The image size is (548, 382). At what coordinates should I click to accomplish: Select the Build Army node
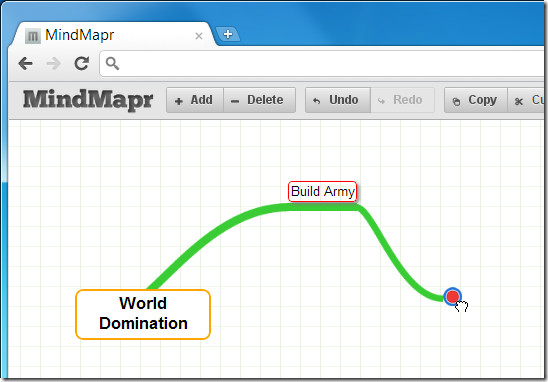click(323, 192)
